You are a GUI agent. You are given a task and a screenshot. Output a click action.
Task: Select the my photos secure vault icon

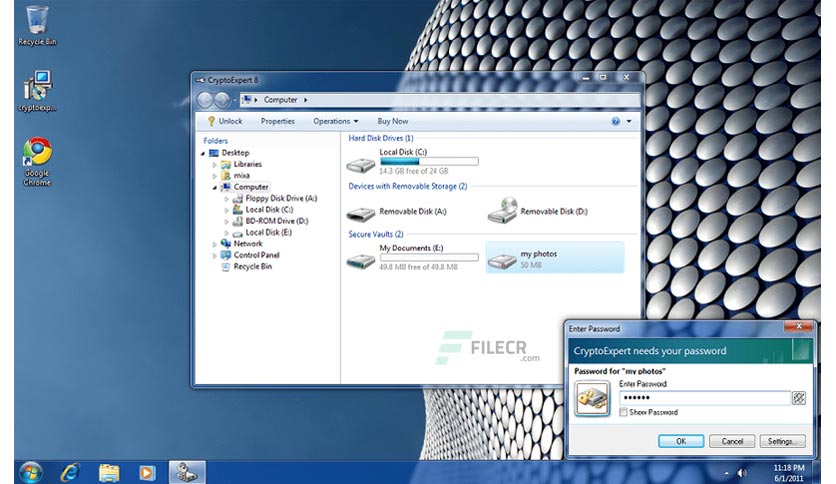pos(502,261)
